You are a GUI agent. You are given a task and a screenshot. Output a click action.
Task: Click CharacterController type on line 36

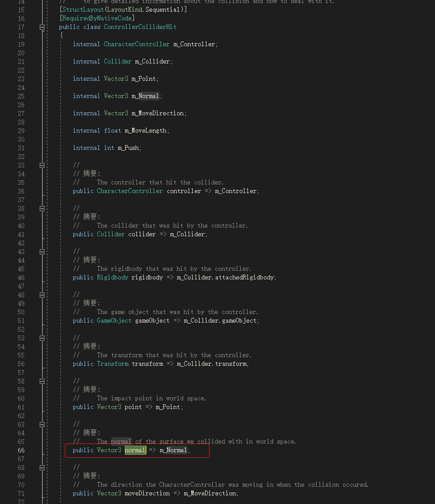pyautogui.click(x=130, y=191)
